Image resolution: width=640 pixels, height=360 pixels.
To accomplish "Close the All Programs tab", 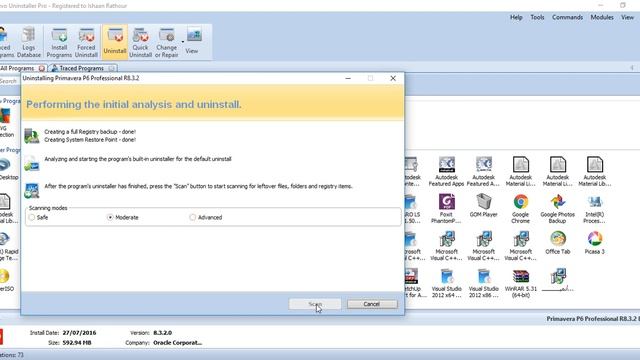I will (42, 69).
